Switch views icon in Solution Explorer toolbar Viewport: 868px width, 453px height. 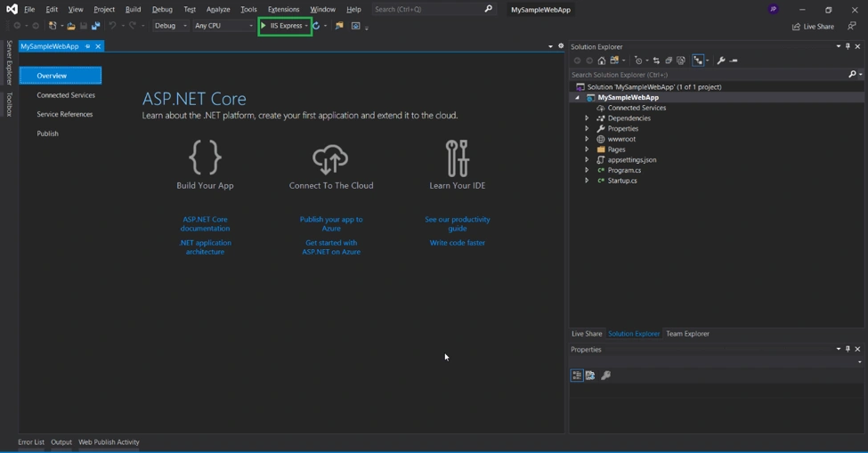[614, 61]
